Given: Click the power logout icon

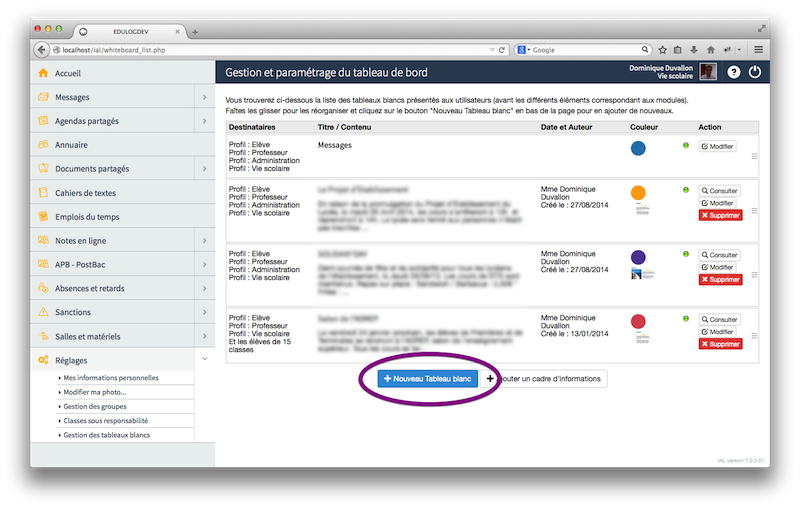Looking at the screenshot, I should (755, 72).
